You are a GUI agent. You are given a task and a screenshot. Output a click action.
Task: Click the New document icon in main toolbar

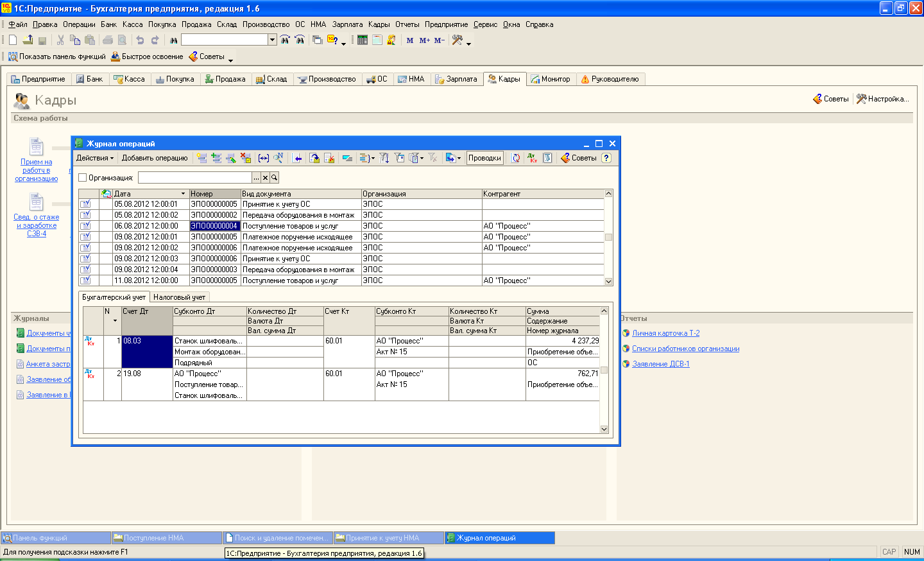tap(13, 40)
